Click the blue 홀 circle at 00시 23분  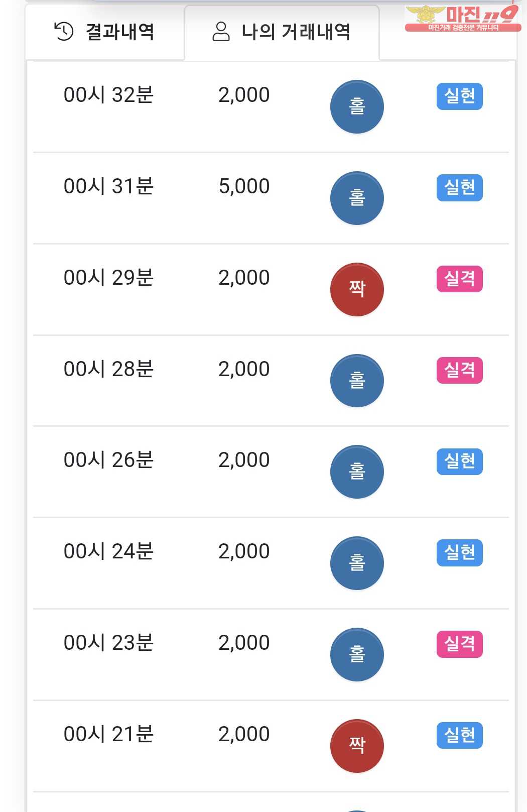357,655
